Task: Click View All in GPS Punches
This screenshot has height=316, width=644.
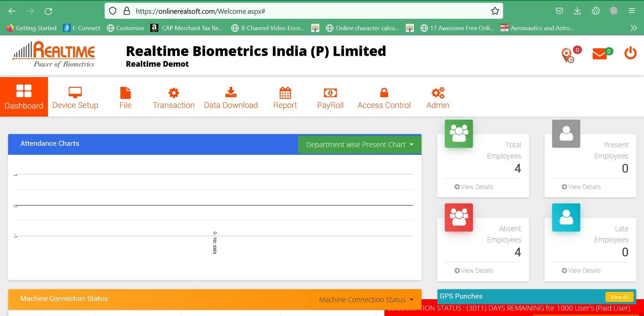Action: [619, 297]
